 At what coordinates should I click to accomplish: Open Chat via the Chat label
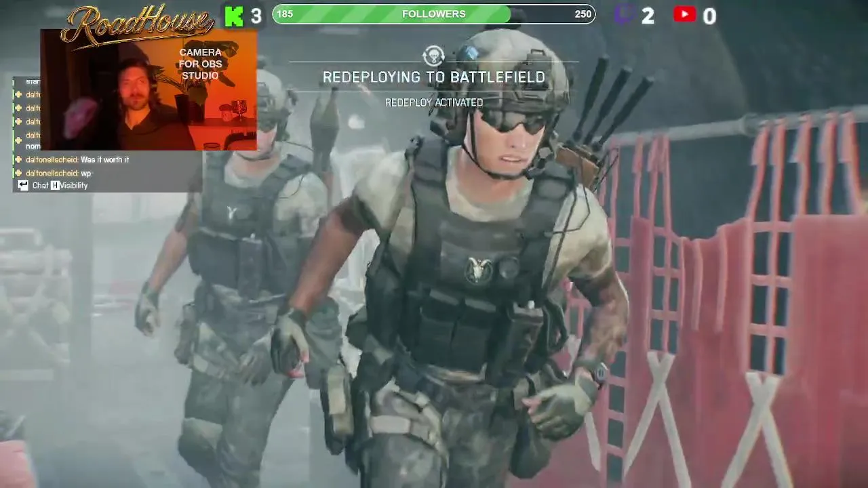click(x=40, y=186)
